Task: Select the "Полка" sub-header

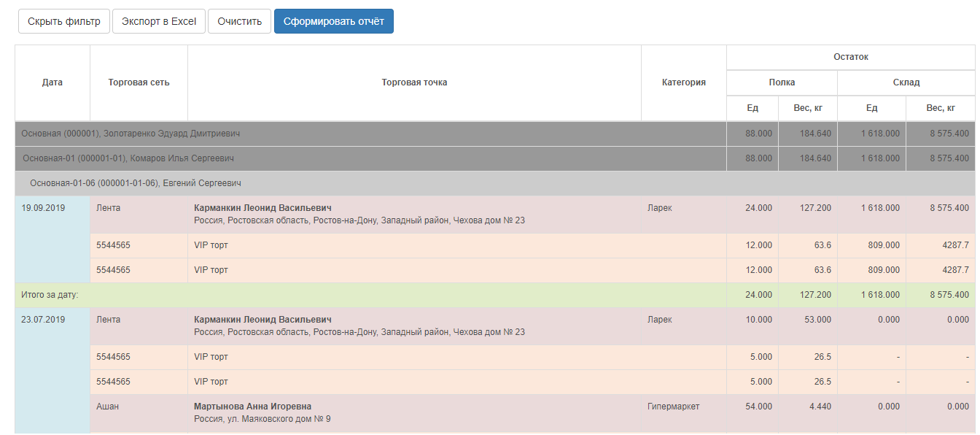Action: [x=782, y=82]
